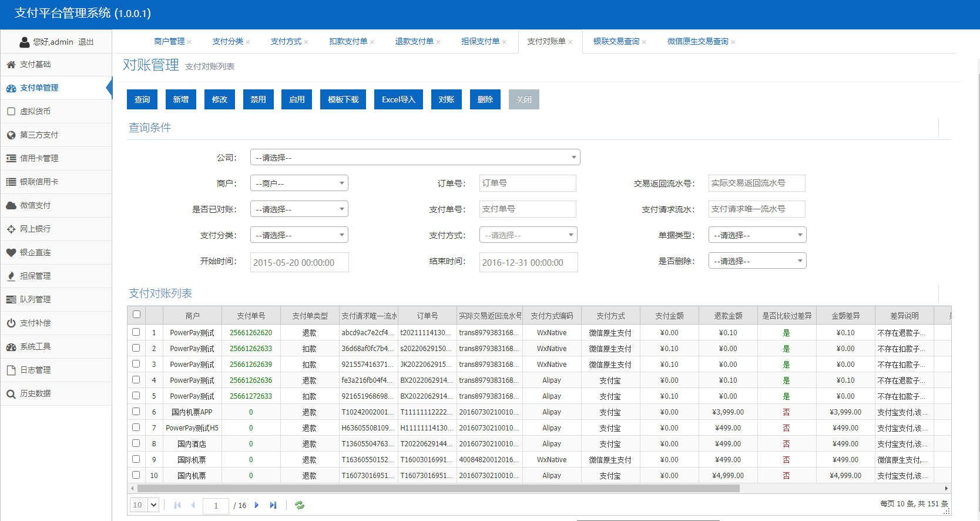Click the 开始时间 date field
Screen dimensions: 980x521
(300, 262)
